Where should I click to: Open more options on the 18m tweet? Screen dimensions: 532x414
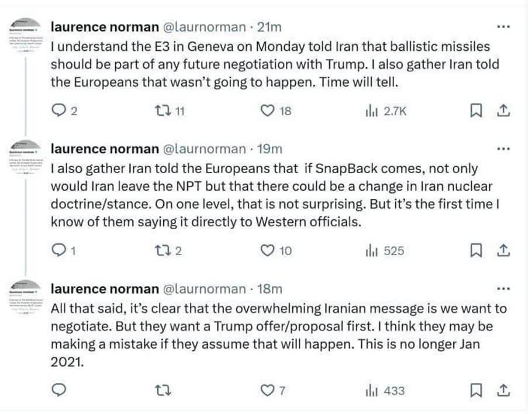(x=503, y=289)
